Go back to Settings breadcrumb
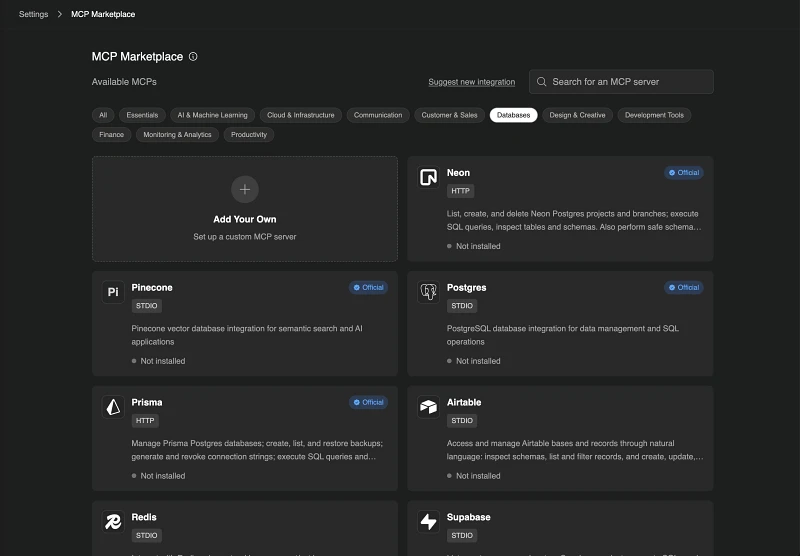800x556 pixels. (x=34, y=14)
